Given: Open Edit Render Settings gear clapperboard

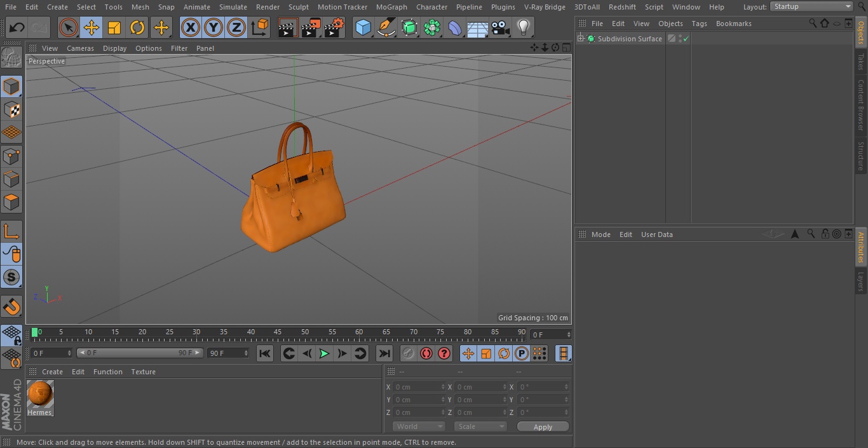Looking at the screenshot, I should [334, 27].
